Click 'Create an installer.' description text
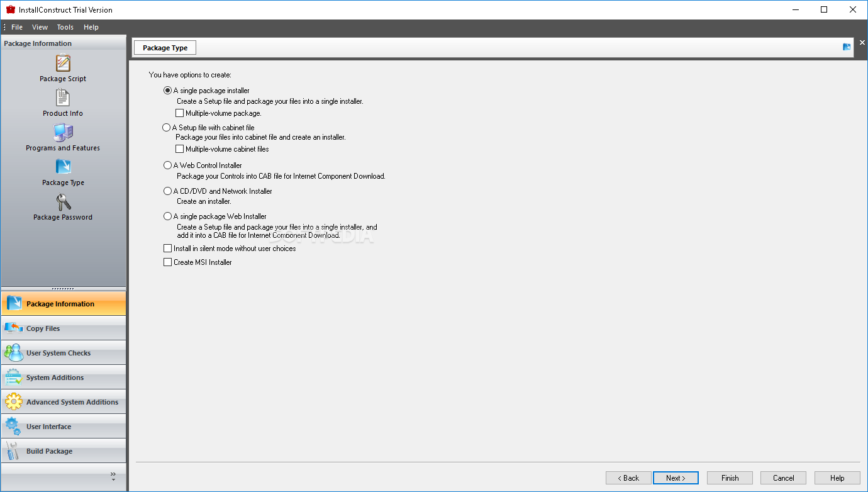868x492 pixels. coord(204,201)
